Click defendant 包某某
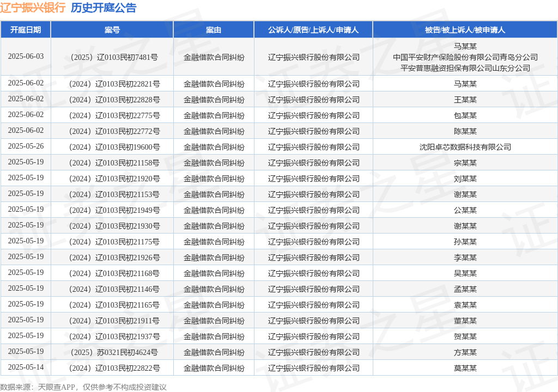 [x=465, y=115]
